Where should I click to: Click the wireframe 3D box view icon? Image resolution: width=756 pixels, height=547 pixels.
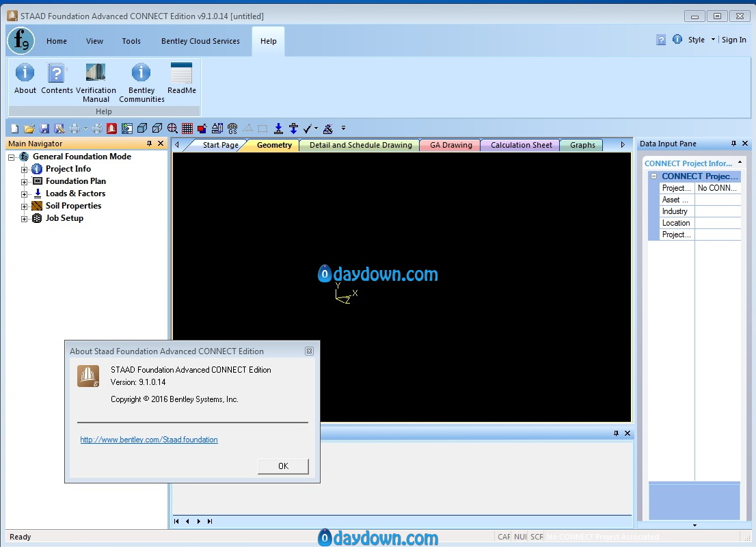tap(157, 129)
